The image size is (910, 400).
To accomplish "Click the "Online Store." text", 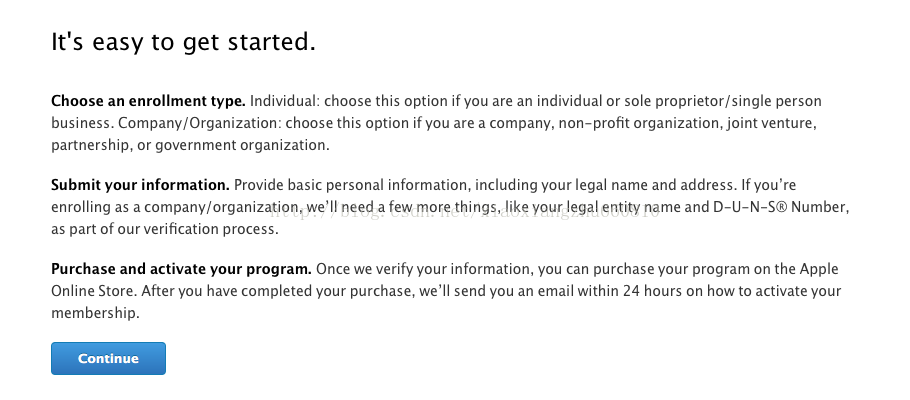I will (94, 291).
